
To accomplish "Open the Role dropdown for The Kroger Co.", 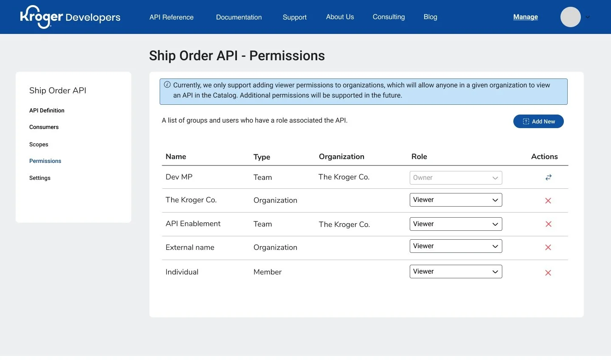I will click(456, 199).
